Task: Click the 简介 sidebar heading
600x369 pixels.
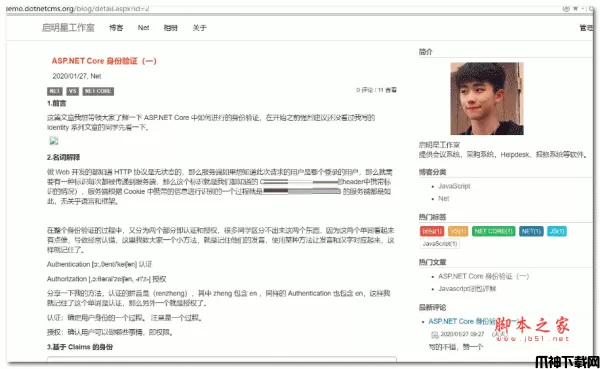Action: (x=426, y=52)
